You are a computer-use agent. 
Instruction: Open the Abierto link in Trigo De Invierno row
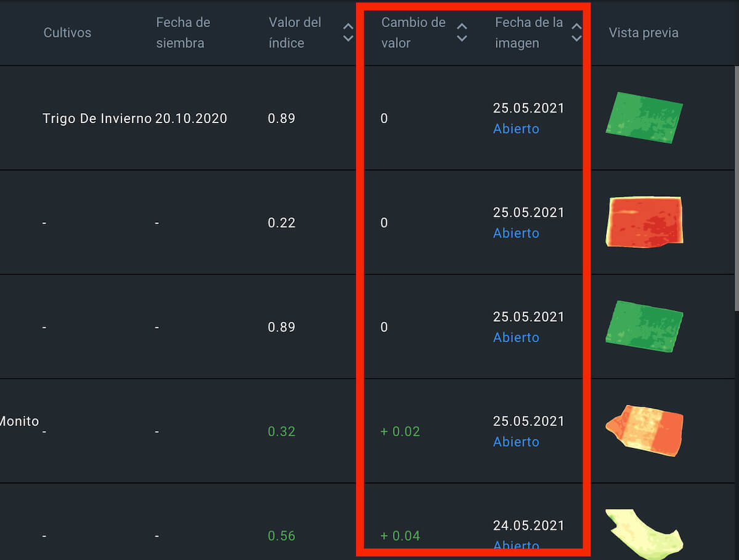click(516, 129)
